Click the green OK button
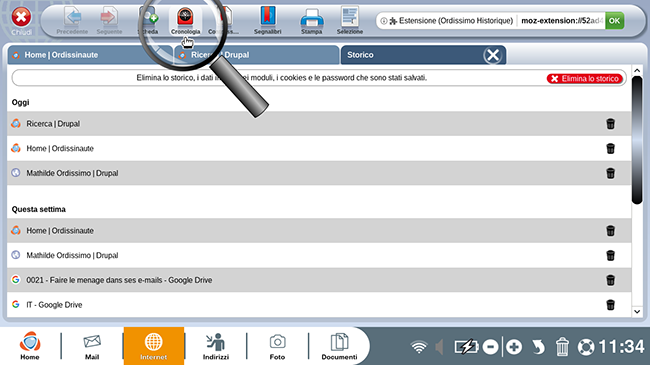This screenshot has height=365, width=650. (x=614, y=21)
